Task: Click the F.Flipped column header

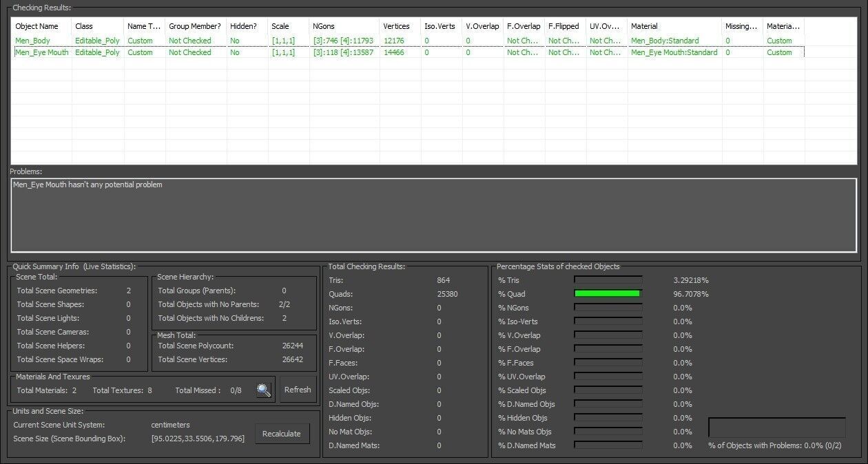Action: click(x=566, y=26)
